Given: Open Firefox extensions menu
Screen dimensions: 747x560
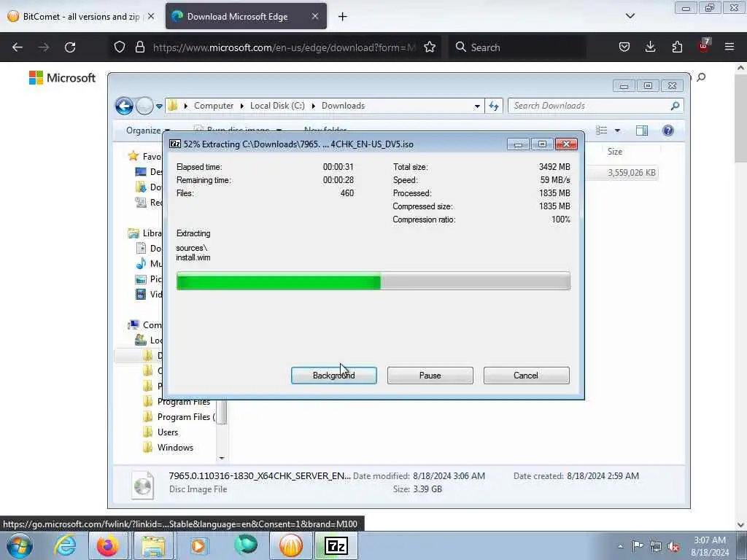Looking at the screenshot, I should pyautogui.click(x=677, y=47).
